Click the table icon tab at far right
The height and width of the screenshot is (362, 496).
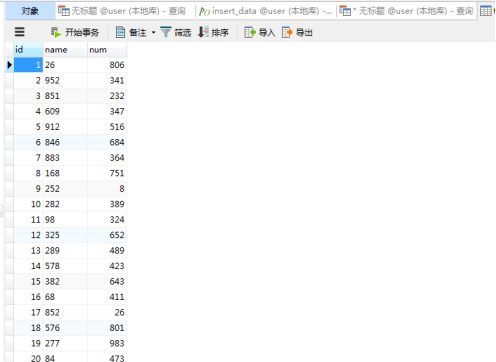(486, 11)
